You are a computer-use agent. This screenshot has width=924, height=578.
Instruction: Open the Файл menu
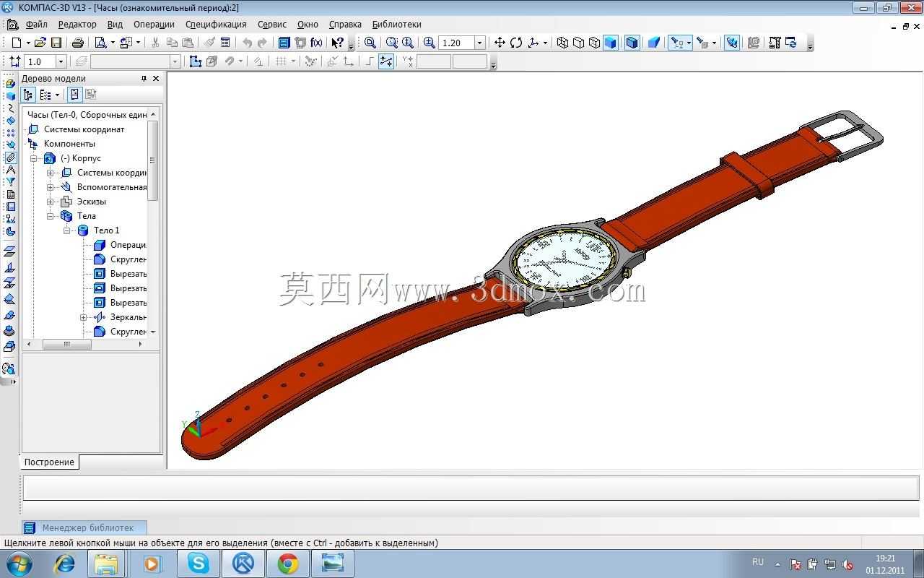pos(36,25)
